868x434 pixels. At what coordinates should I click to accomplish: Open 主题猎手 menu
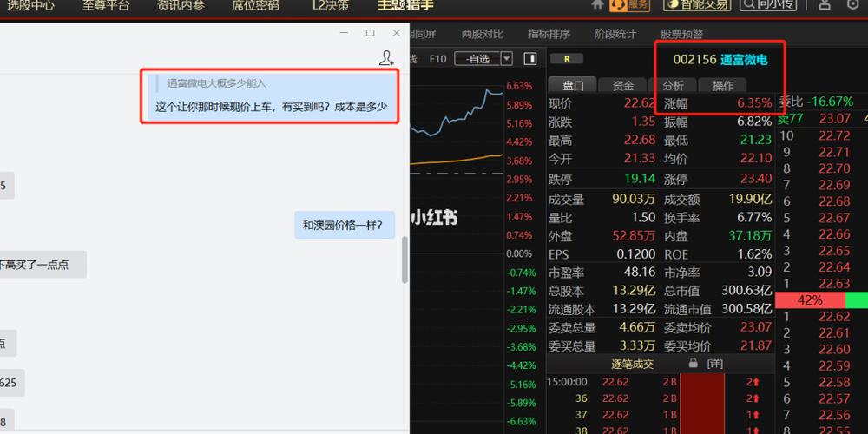[405, 5]
